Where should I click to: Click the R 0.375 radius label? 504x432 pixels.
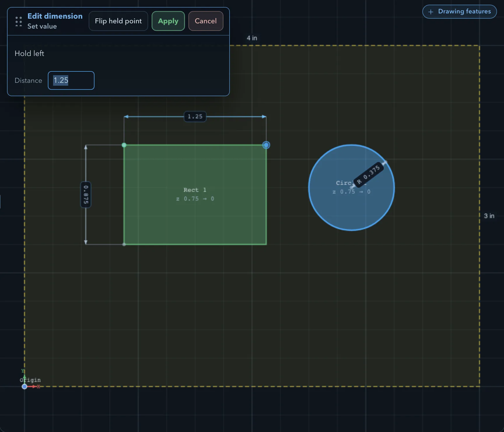click(369, 174)
